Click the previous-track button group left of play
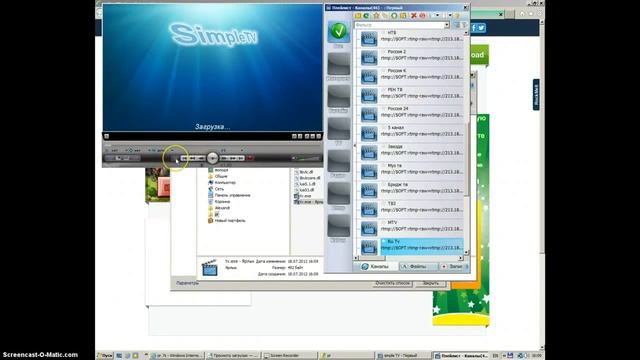The width and height of the screenshot is (640, 360). pos(193,158)
